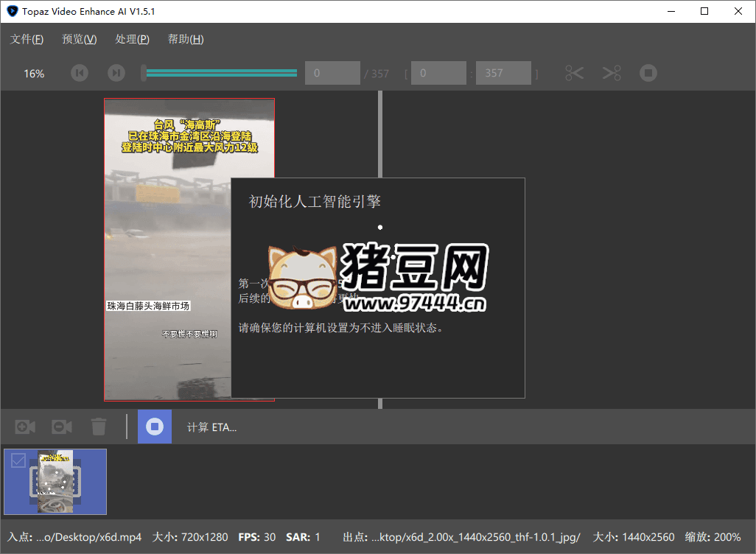The image size is (756, 554).
Task: Select the x6d video thumbnail in queue
Action: tap(56, 482)
